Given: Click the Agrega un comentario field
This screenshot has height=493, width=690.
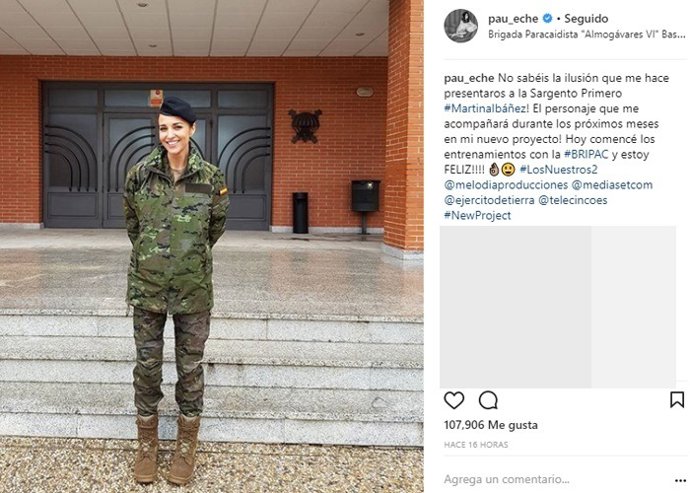Looking at the screenshot, I should [x=554, y=479].
